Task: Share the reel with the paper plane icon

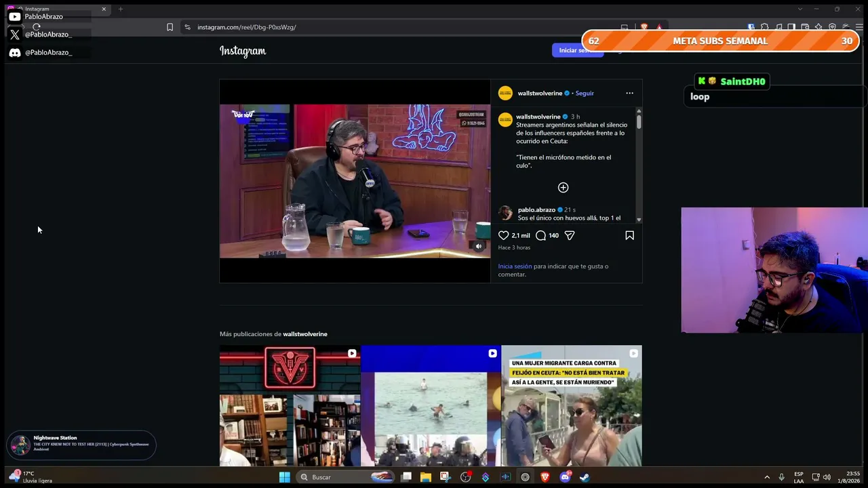Action: coord(570,235)
